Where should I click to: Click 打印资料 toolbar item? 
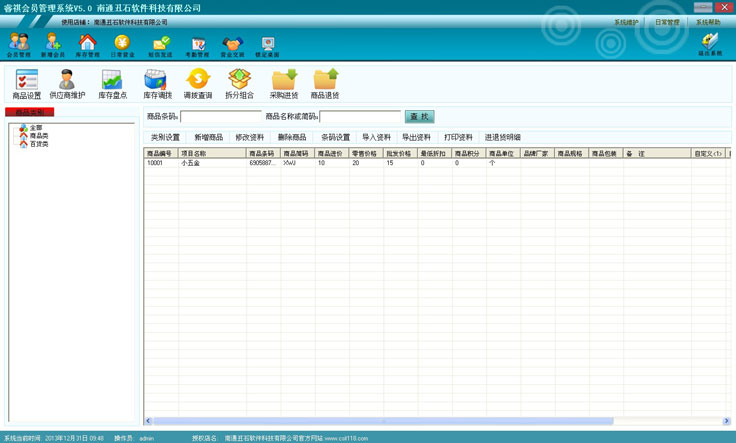tap(458, 137)
